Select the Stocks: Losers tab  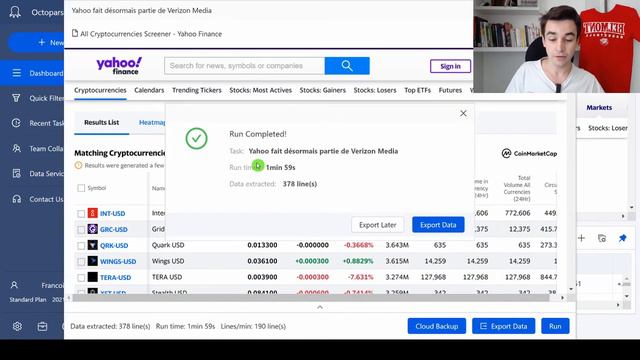[x=375, y=90]
